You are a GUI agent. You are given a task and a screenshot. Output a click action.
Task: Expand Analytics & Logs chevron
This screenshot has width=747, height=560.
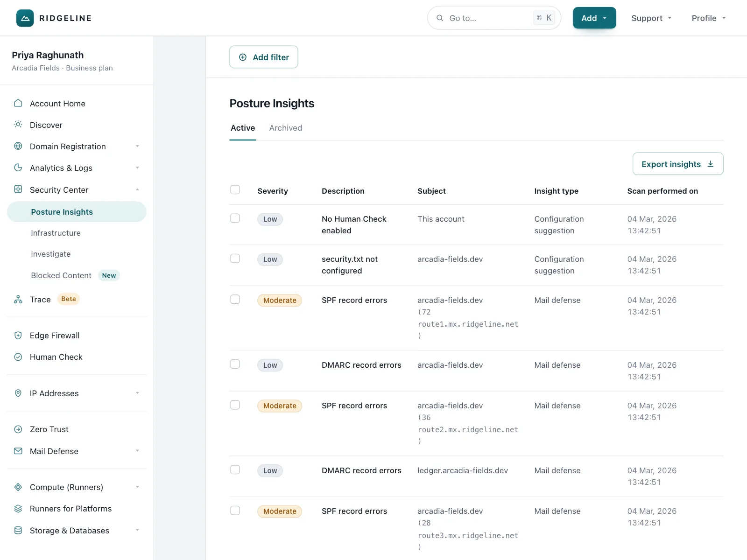(138, 168)
